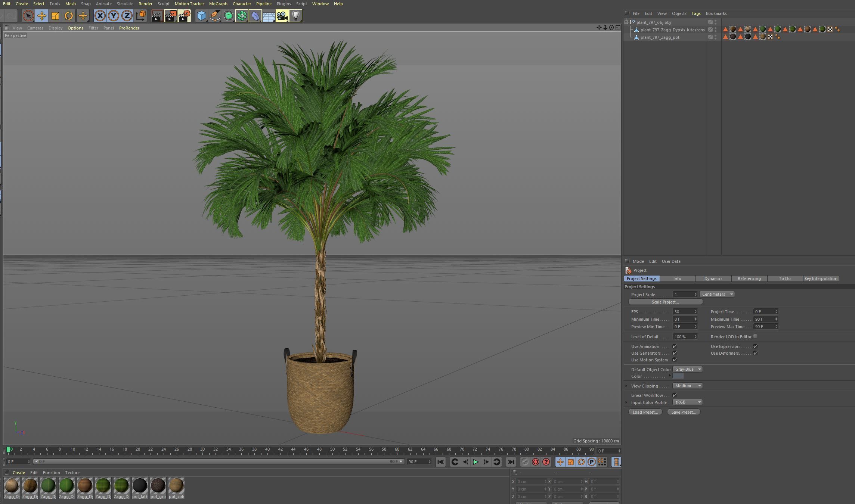The image size is (855, 504).
Task: Click the Save Preset... button
Action: tap(684, 412)
